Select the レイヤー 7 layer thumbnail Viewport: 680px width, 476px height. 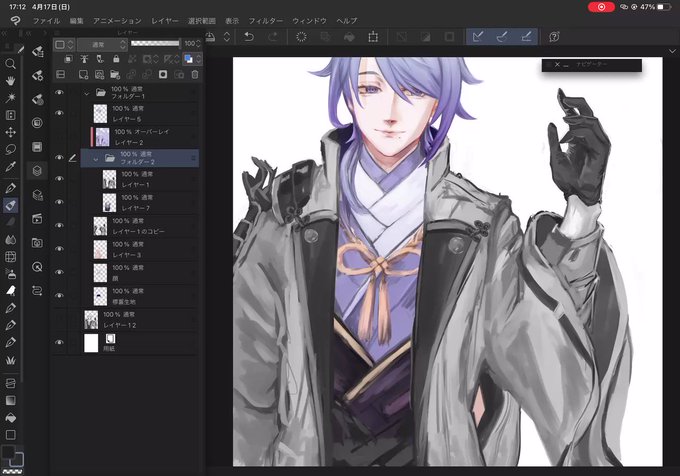click(x=109, y=202)
